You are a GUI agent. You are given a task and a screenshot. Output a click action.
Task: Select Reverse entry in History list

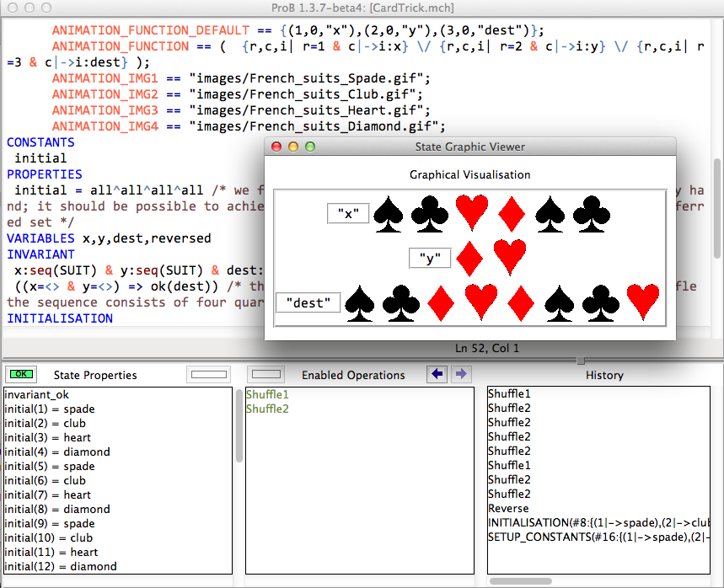tap(508, 509)
